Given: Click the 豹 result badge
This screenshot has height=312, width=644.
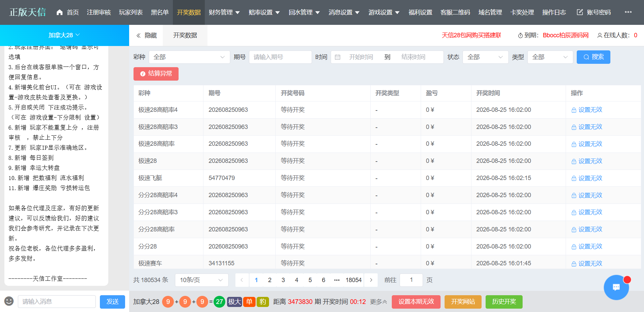Looking at the screenshot, I should click(x=263, y=302).
